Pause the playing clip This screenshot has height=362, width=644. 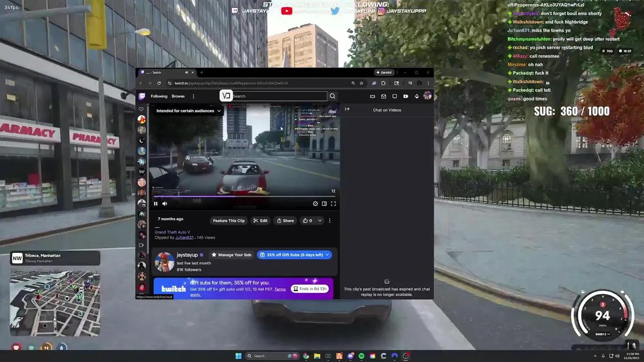pos(155,203)
